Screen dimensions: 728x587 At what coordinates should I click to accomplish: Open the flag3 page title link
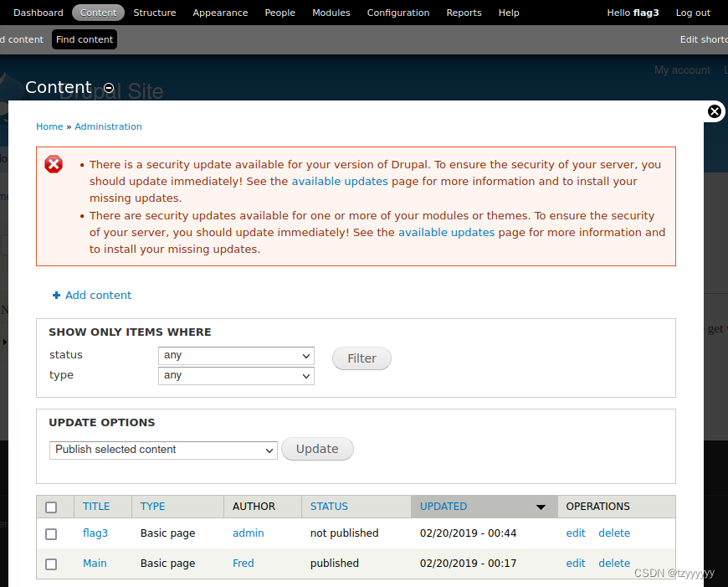coord(95,533)
